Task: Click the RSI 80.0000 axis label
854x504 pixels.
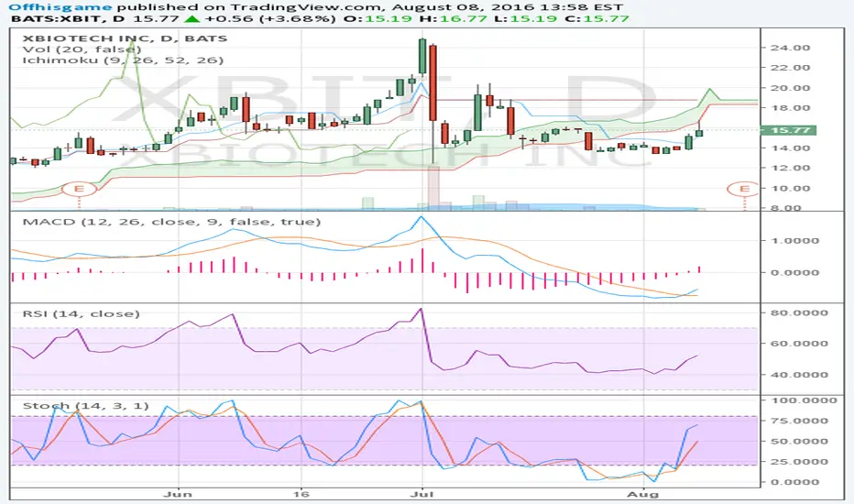Action: (x=798, y=312)
